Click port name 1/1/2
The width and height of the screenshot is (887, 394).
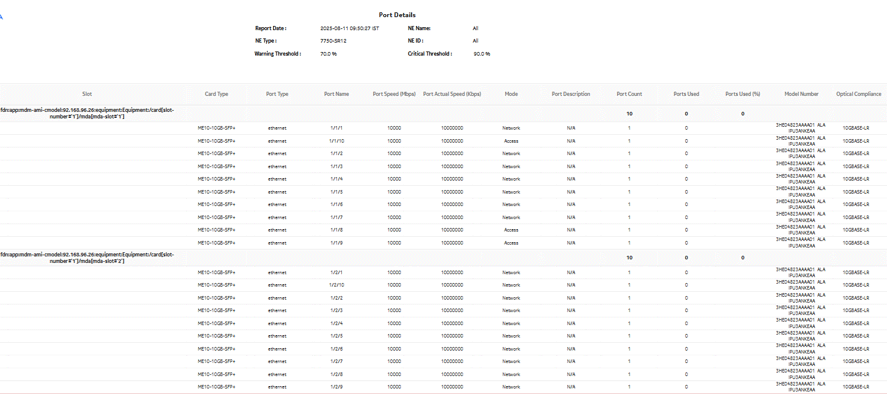337,153
